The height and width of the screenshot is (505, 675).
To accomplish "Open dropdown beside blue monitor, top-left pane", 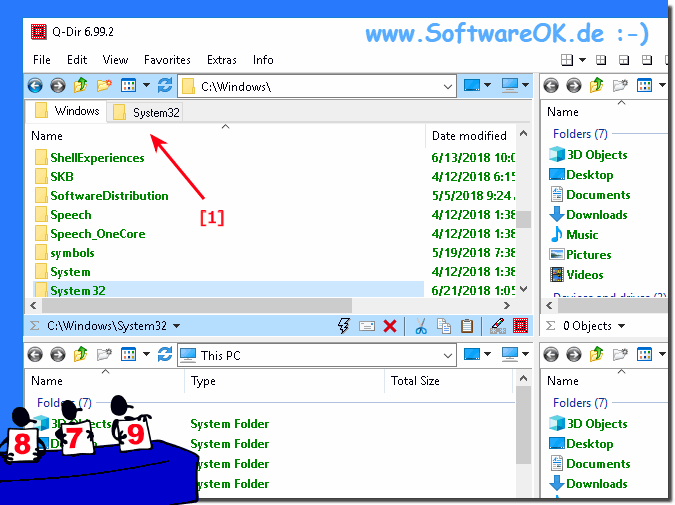I will click(x=487, y=85).
